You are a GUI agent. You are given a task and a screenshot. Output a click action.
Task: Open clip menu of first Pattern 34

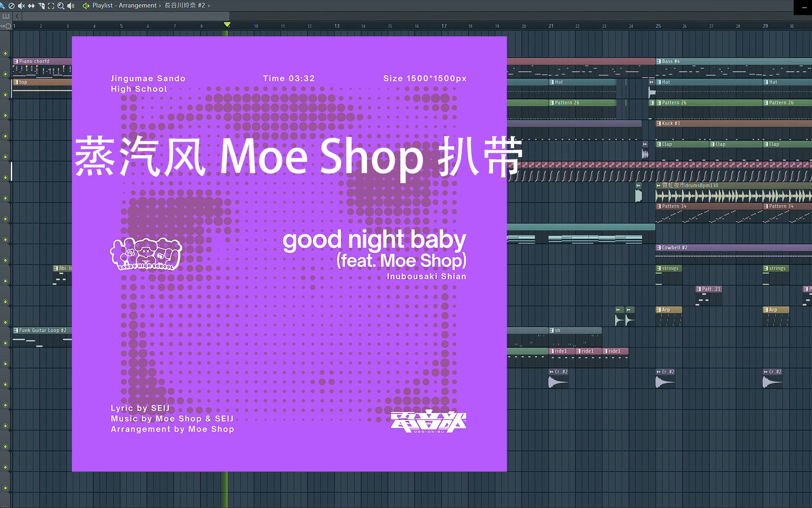(x=658, y=206)
